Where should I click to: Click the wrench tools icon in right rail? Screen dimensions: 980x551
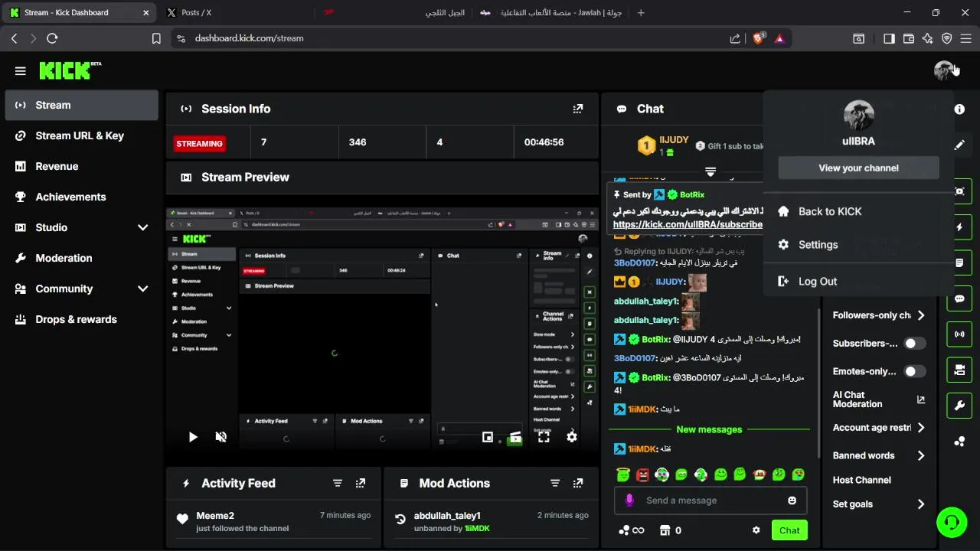click(959, 406)
